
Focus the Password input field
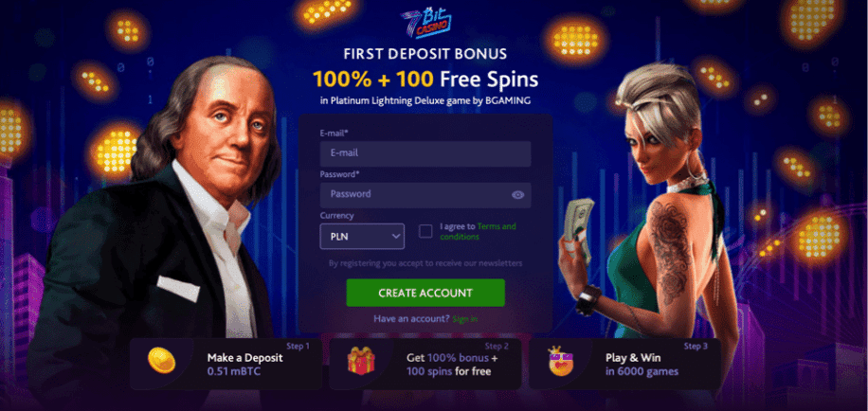coord(425,195)
